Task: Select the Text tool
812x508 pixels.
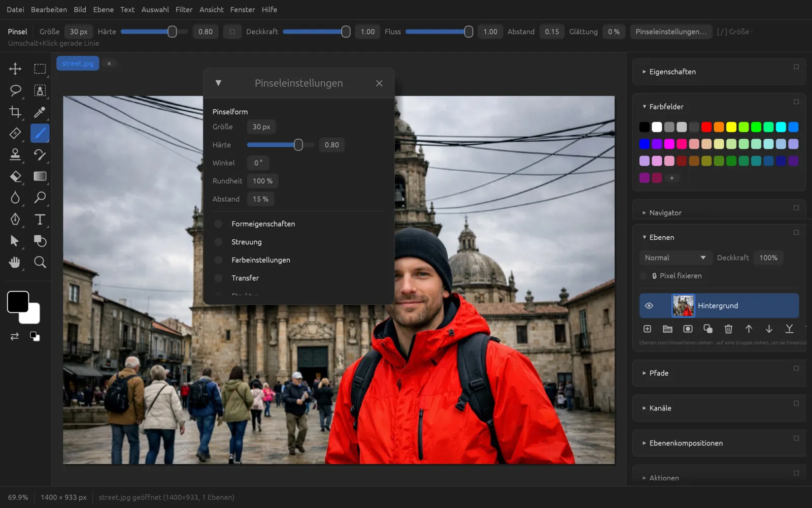Action: pyautogui.click(x=40, y=219)
